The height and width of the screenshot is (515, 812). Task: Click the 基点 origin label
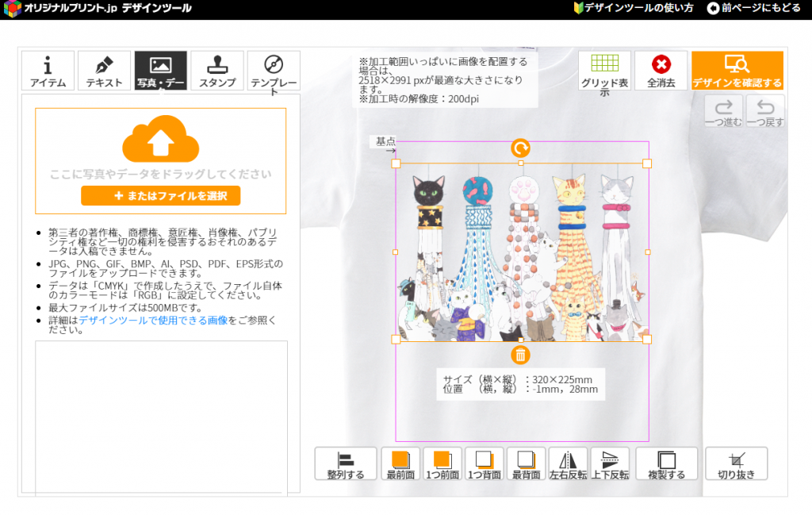click(x=385, y=141)
